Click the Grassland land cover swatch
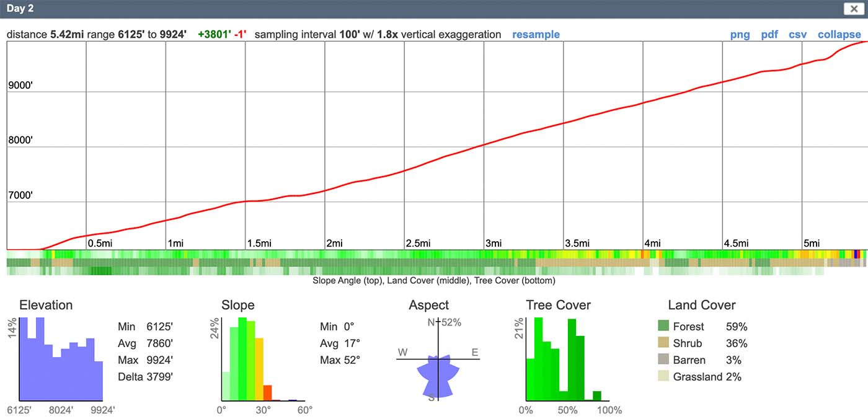 (663, 376)
